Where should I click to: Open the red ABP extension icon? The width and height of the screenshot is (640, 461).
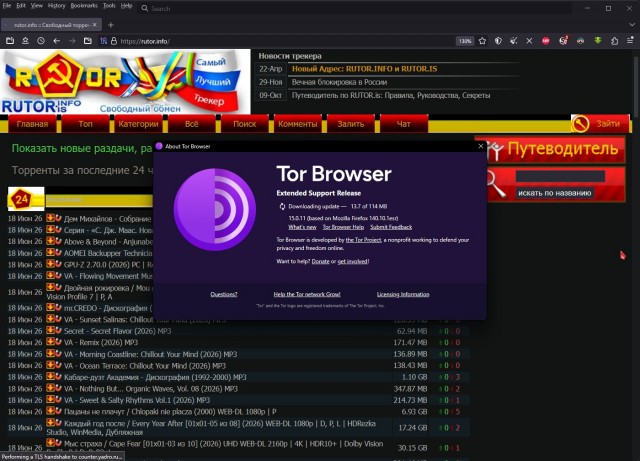(x=546, y=41)
